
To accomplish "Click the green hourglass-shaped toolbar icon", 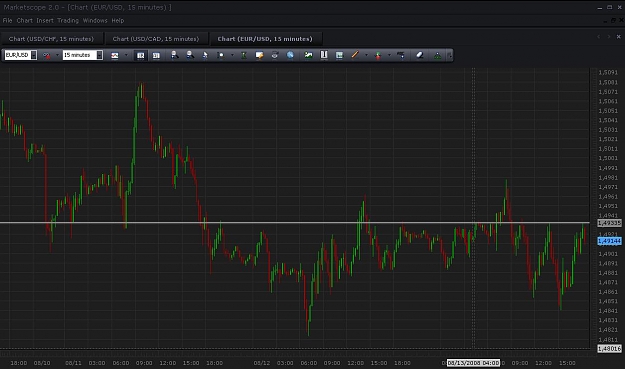I will point(244,55).
